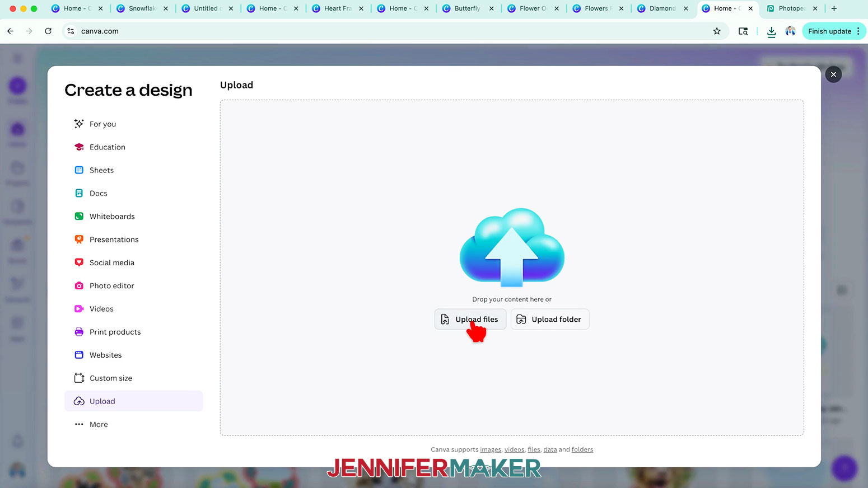Click the canva.com address bar
Screen dimensions: 868x488
[392, 31]
